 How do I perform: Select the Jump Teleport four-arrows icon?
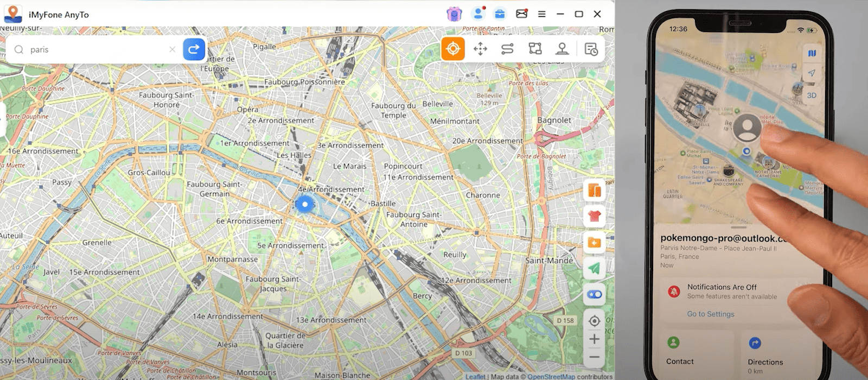(480, 49)
